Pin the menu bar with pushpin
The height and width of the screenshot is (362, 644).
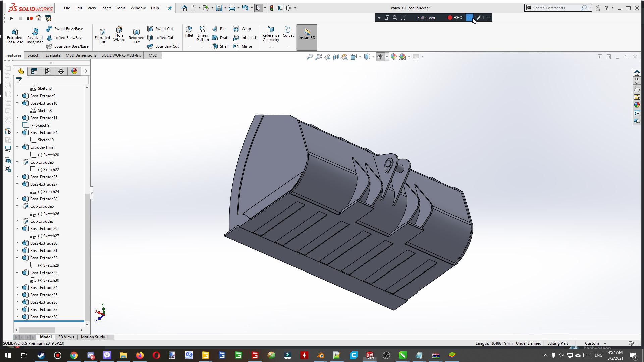(x=170, y=8)
